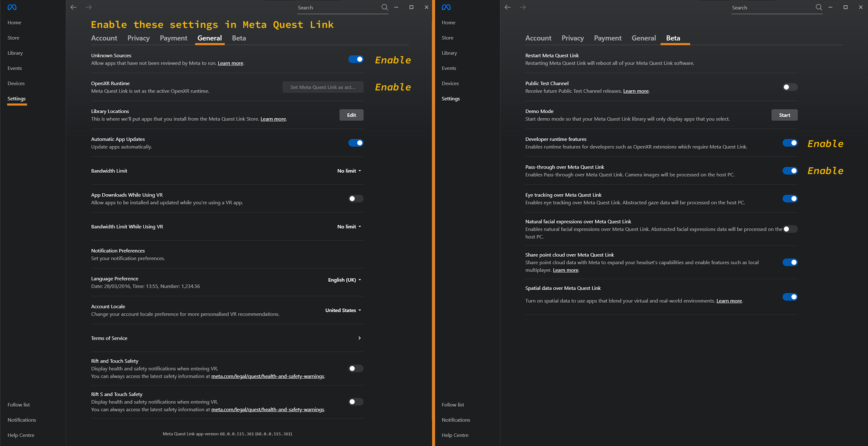
Task: Toggle Rift and Touch Safety switch
Action: pyautogui.click(x=356, y=368)
